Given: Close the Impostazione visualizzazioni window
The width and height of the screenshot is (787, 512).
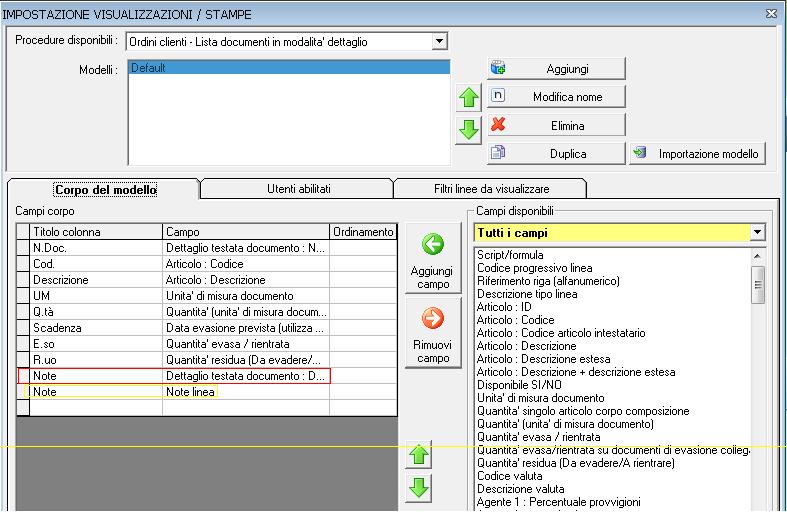Looking at the screenshot, I should pos(771,14).
